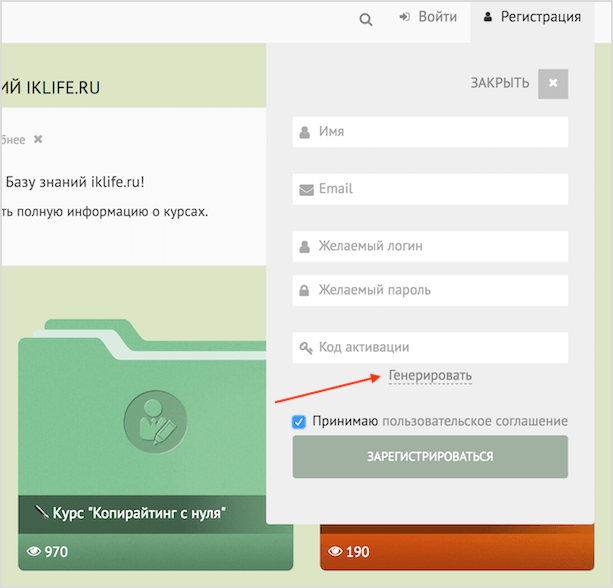Uncheck the Принимаю agreement checkbox
This screenshot has width=613, height=588.
(x=299, y=422)
